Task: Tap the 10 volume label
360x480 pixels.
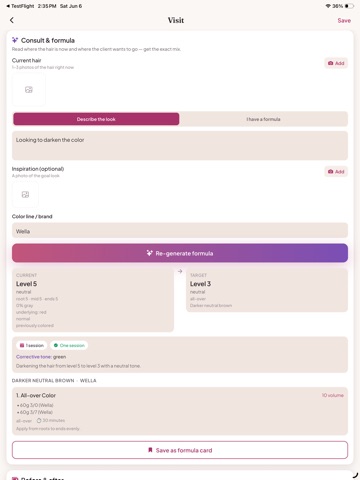Action: coord(333,395)
